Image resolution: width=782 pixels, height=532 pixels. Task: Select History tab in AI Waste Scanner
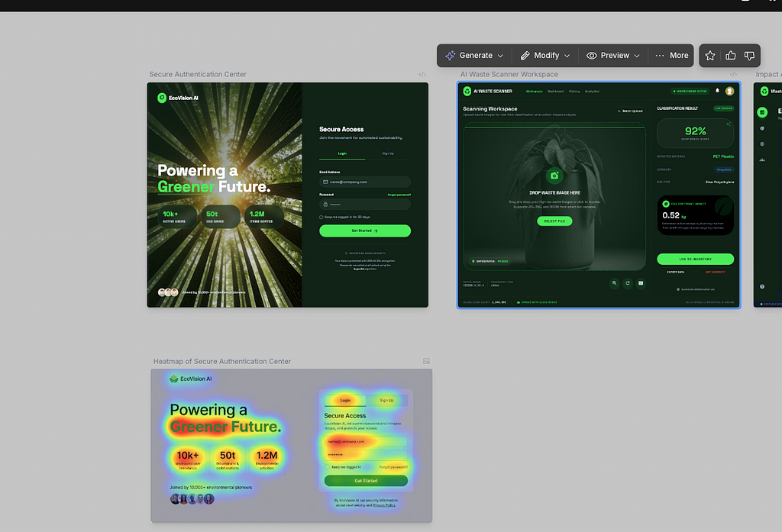(574, 92)
